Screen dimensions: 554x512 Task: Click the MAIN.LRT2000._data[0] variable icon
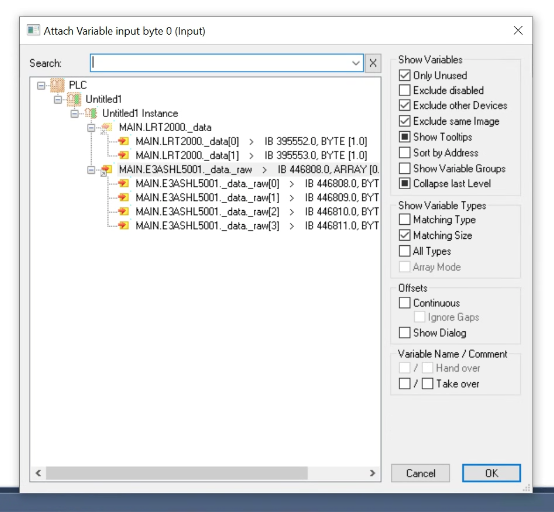(123, 141)
